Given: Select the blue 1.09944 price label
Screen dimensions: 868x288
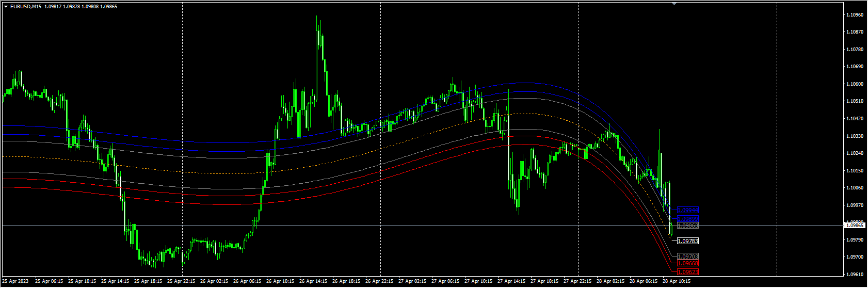Looking at the screenshot, I should pos(688,210).
